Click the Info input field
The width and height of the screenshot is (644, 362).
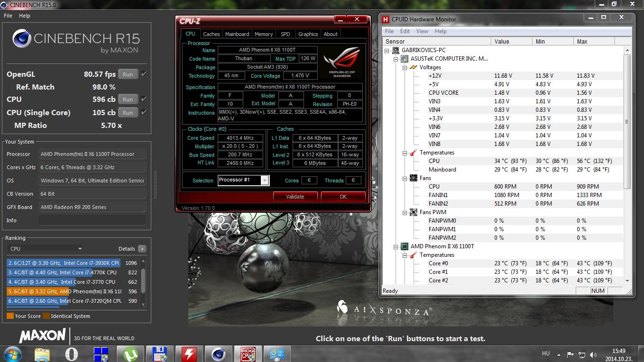click(x=92, y=220)
